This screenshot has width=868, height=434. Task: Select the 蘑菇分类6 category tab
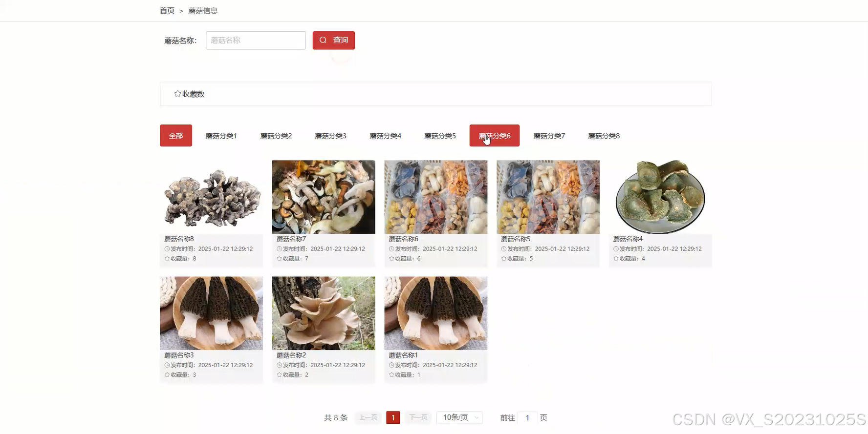point(495,136)
